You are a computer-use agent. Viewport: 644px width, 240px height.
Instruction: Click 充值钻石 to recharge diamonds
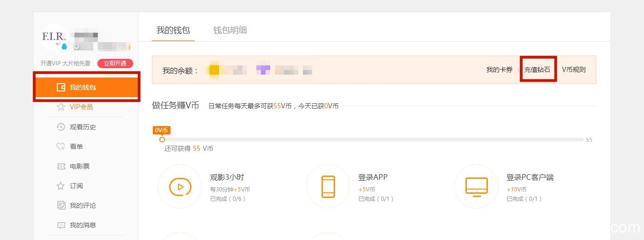pyautogui.click(x=537, y=70)
